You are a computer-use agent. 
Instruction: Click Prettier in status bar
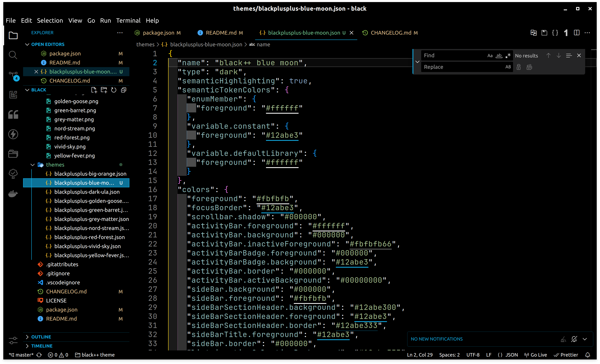click(566, 355)
